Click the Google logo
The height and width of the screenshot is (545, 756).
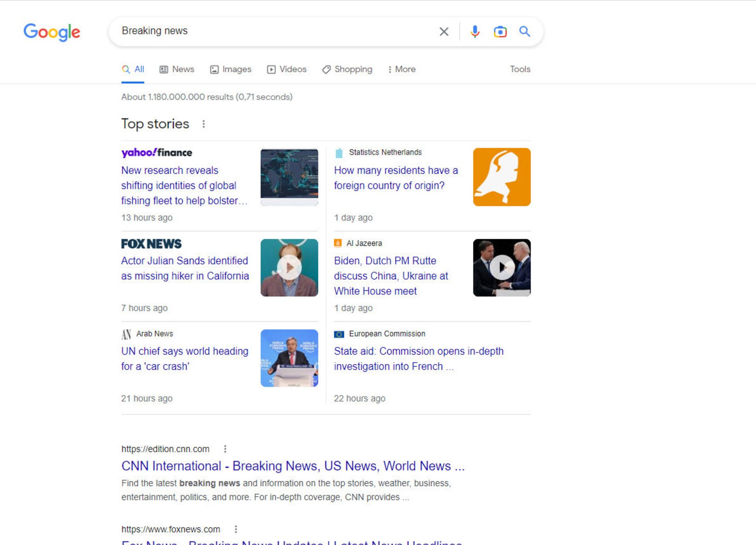point(52,32)
